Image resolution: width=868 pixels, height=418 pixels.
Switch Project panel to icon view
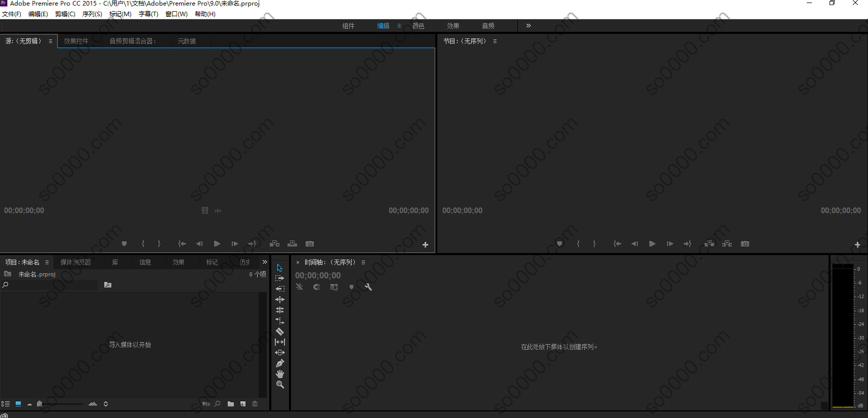18,404
